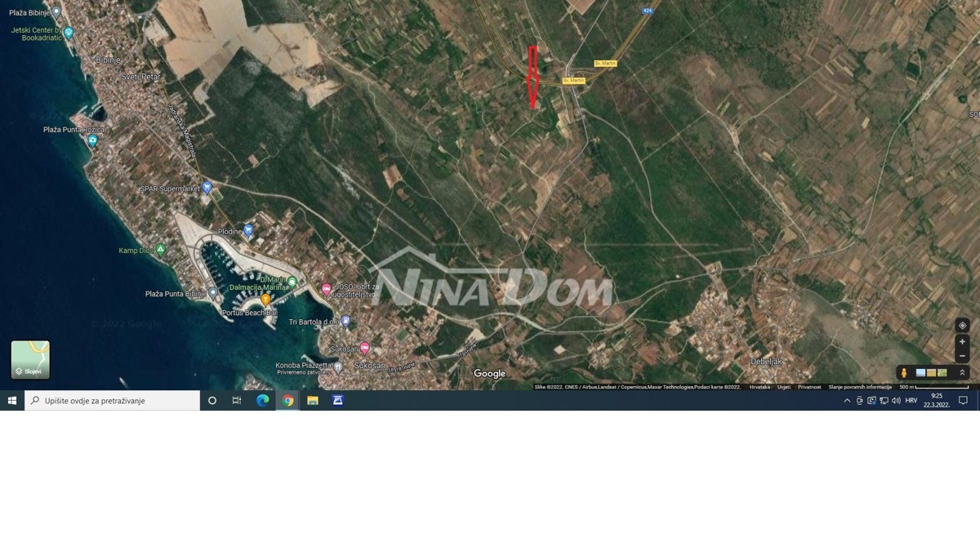Click the Uvjeti terms link
Image resolution: width=980 pixels, height=551 pixels.
pyautogui.click(x=783, y=387)
